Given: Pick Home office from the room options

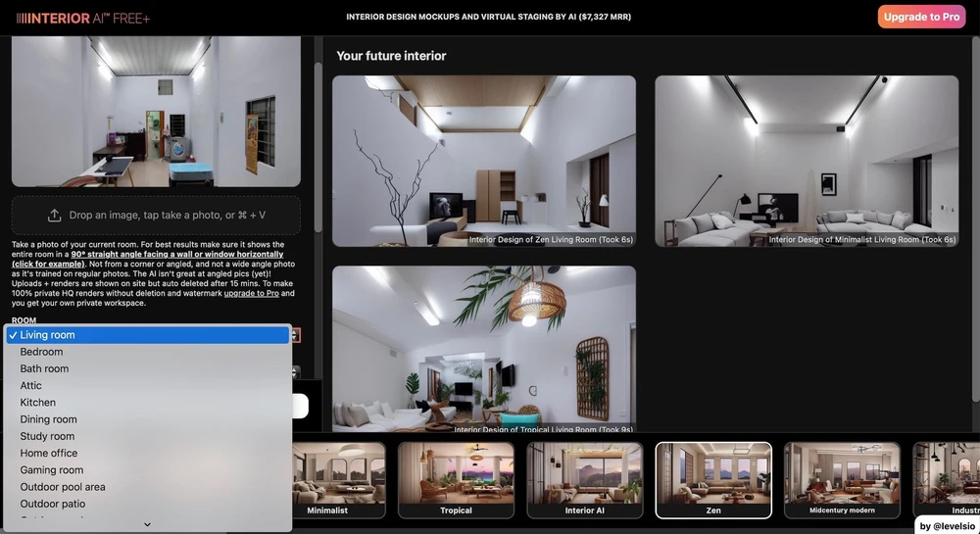Looking at the screenshot, I should 49,454.
